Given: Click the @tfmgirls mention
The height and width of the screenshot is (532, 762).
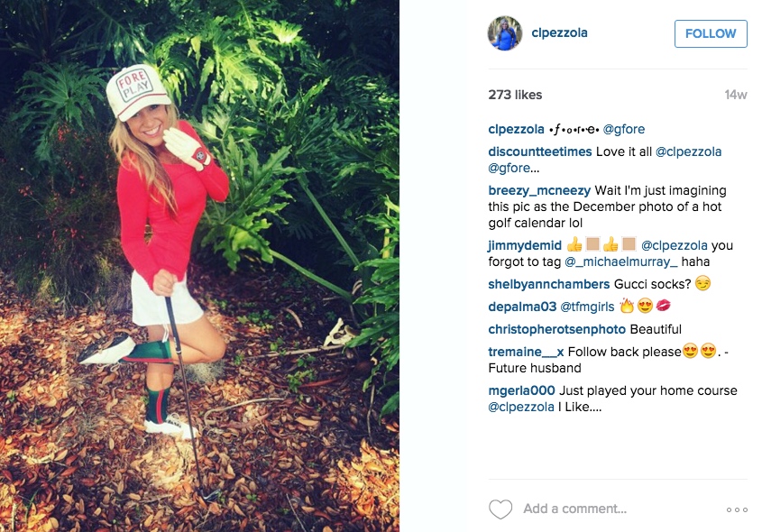Looking at the screenshot, I should pyautogui.click(x=585, y=307).
